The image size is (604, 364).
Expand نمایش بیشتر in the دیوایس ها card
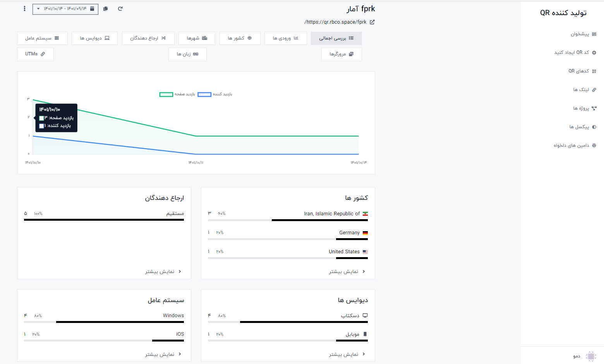click(347, 354)
